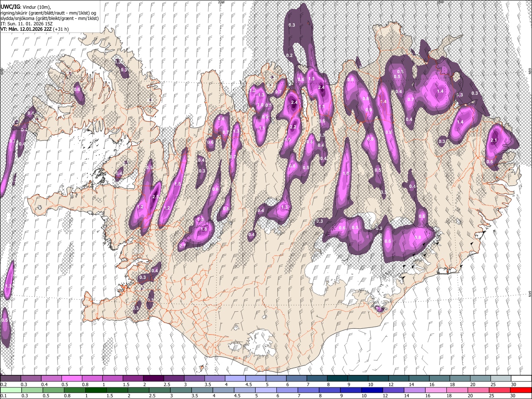532x399 pixels.
Task: Select the dark purple snow swatch labeled 0.2
Action: point(10,379)
